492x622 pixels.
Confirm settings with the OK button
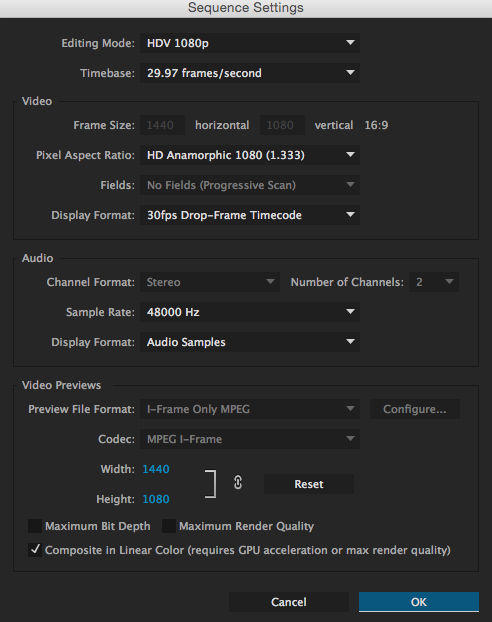419,602
